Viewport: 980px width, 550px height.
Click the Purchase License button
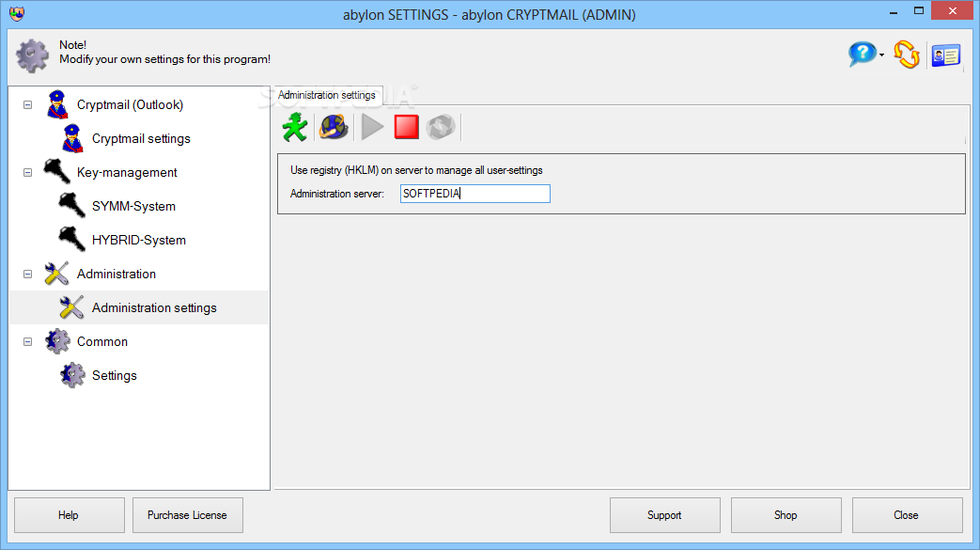tap(188, 515)
